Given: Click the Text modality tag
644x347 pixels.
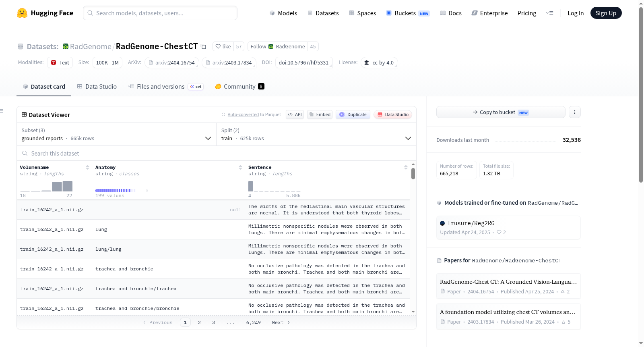Looking at the screenshot, I should (60, 62).
